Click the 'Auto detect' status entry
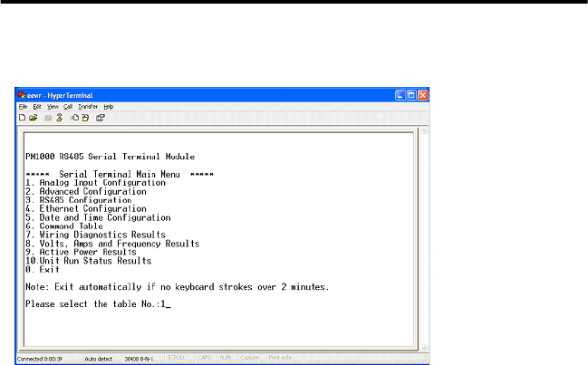Viewport: 588px width, 365px height. (99, 359)
